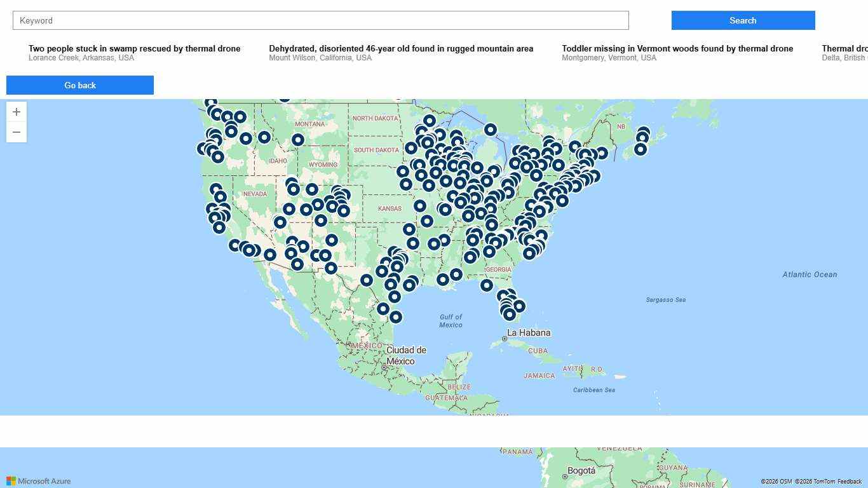Click the marker right of Kansas label

[x=420, y=206]
